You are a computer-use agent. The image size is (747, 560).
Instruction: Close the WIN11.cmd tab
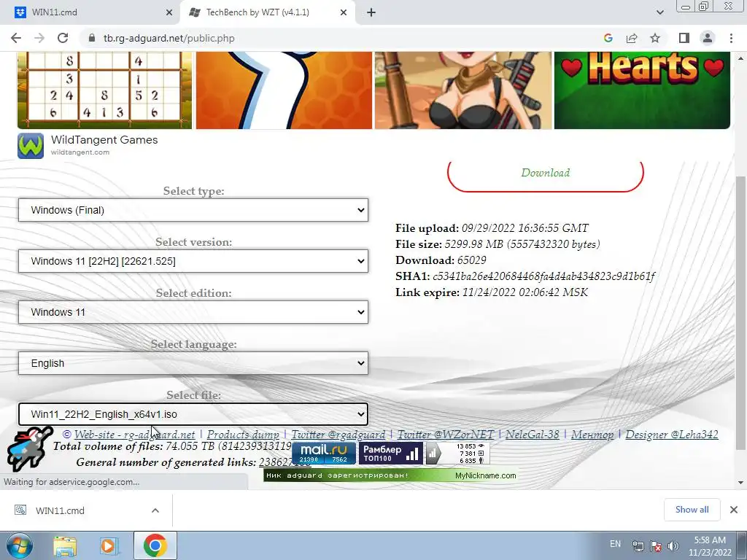(x=169, y=12)
